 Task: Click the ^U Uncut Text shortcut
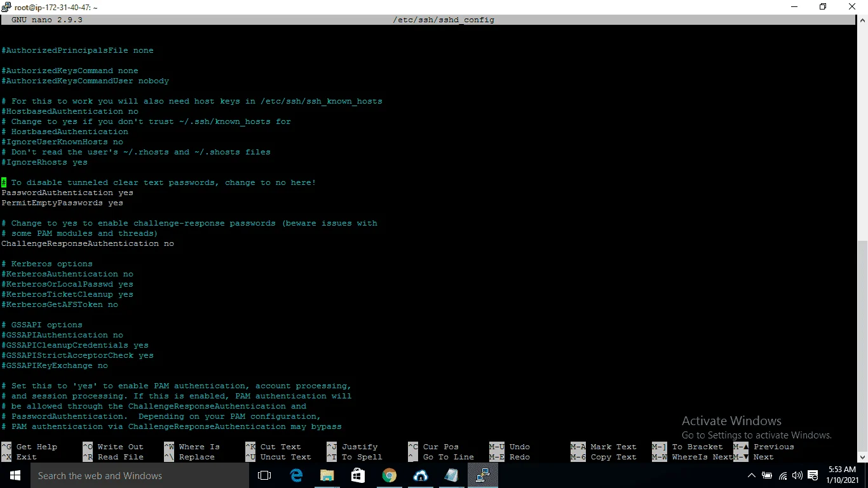tap(278, 457)
